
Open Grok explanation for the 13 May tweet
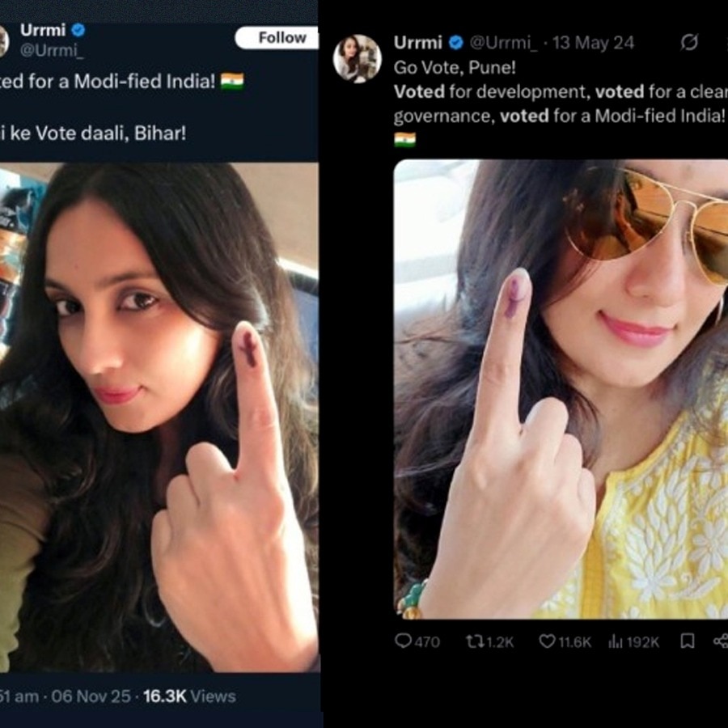(x=689, y=43)
